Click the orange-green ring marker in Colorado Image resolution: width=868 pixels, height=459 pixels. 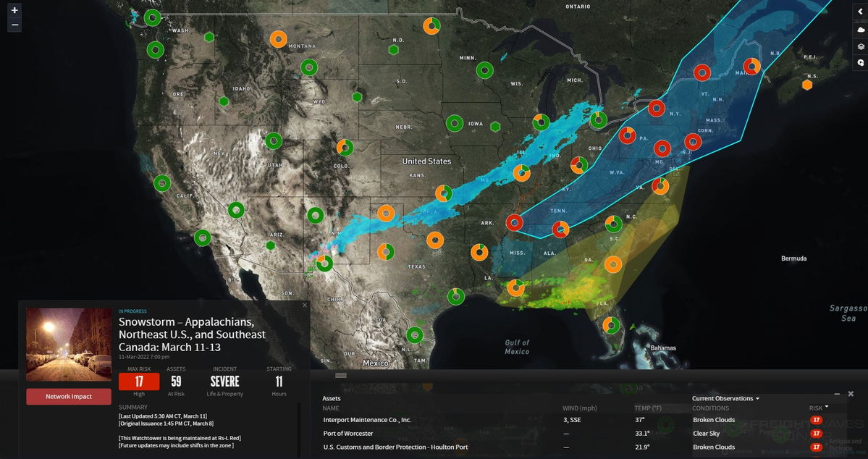coord(345,147)
